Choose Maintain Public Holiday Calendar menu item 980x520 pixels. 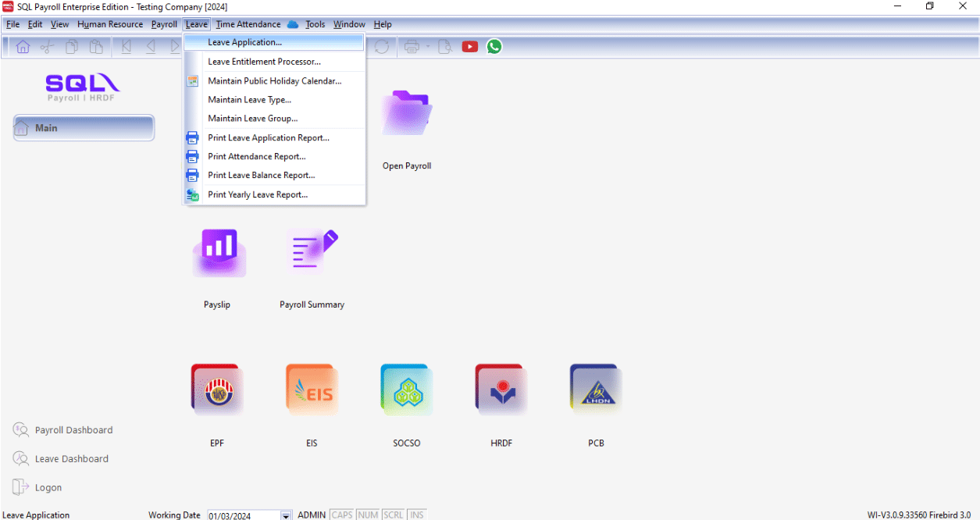(274, 81)
